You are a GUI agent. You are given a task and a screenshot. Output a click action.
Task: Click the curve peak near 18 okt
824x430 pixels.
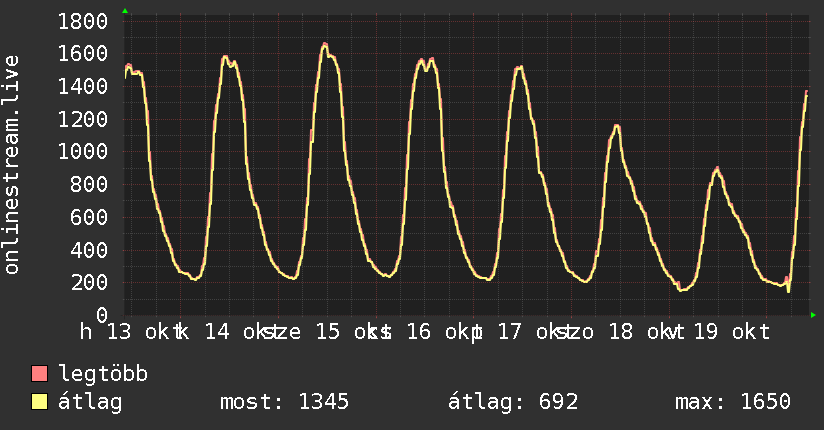tap(616, 126)
